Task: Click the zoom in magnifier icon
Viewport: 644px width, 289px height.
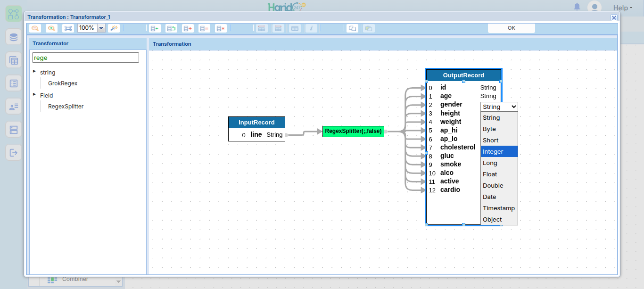Action: click(x=52, y=28)
